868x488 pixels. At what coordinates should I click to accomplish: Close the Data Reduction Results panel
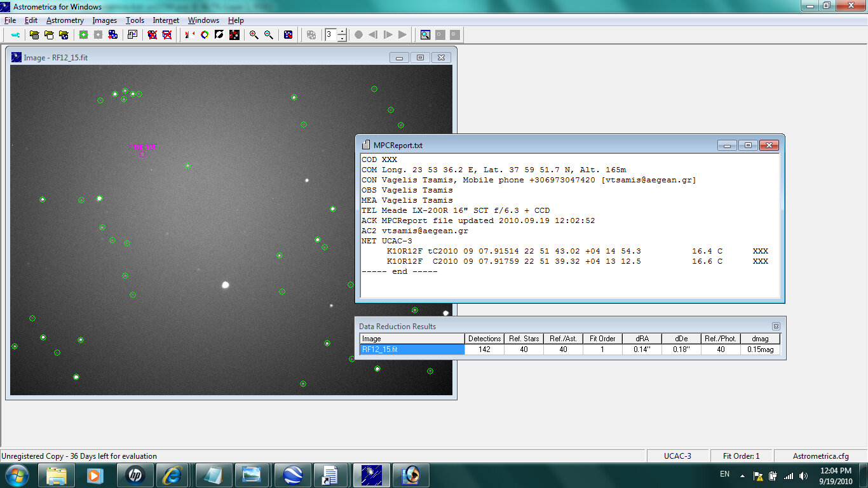pyautogui.click(x=776, y=326)
